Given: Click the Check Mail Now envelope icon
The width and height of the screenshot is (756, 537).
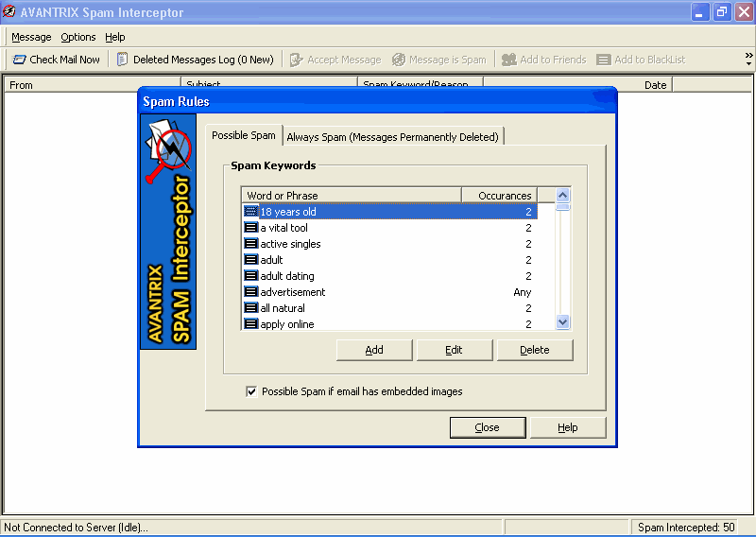Looking at the screenshot, I should pos(19,60).
